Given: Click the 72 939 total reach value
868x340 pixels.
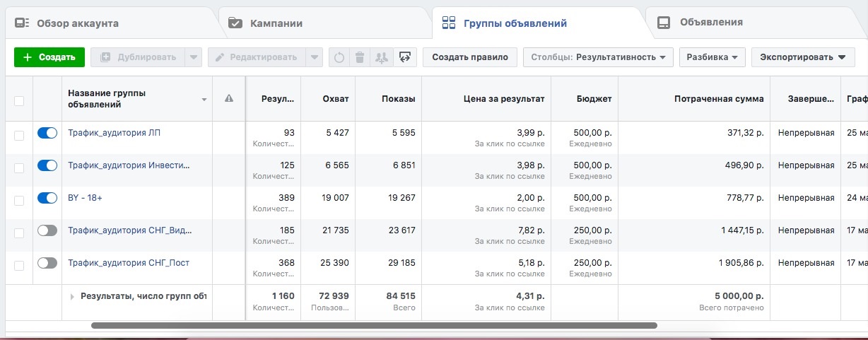Looking at the screenshot, I should point(334,296).
